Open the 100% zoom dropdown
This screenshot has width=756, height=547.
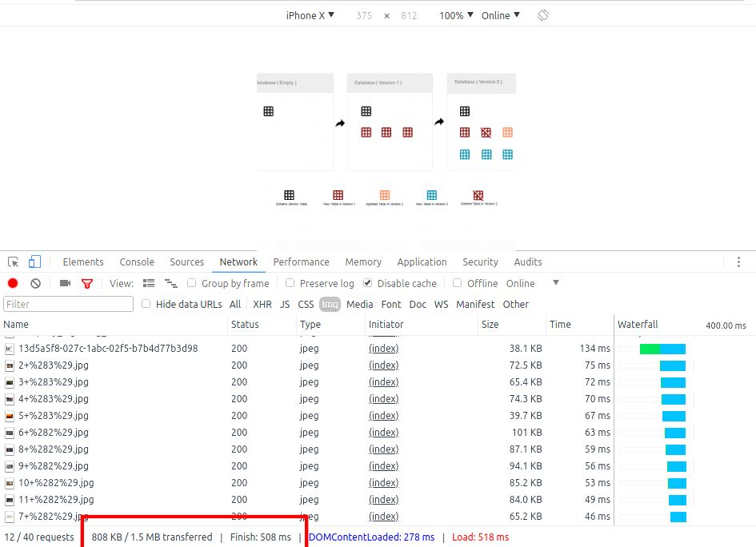click(x=456, y=15)
